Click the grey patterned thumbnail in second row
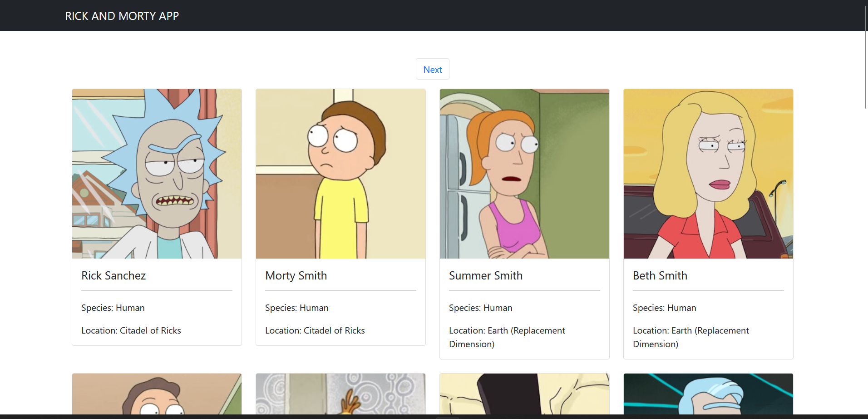Viewport: 868px width, 419px height. click(340, 394)
